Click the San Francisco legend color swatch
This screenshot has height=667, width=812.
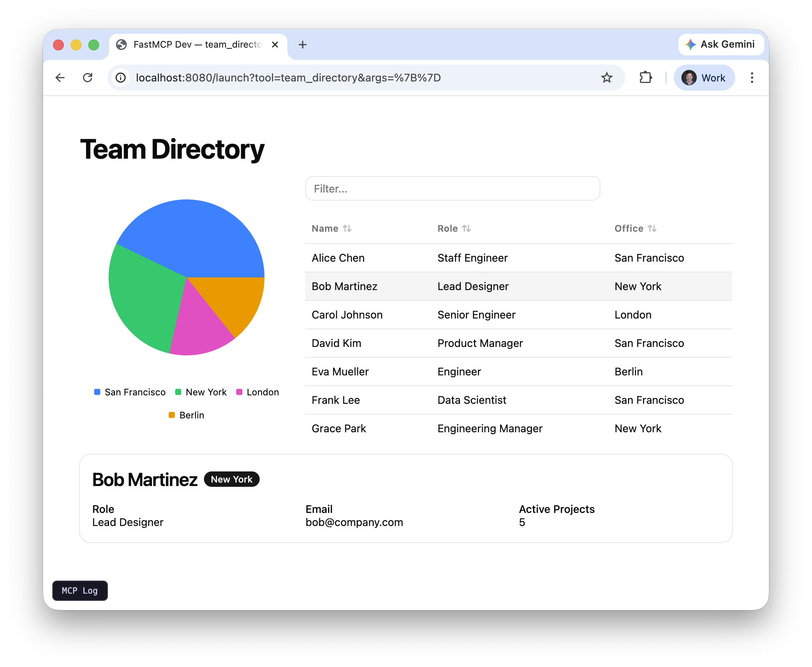tap(97, 392)
